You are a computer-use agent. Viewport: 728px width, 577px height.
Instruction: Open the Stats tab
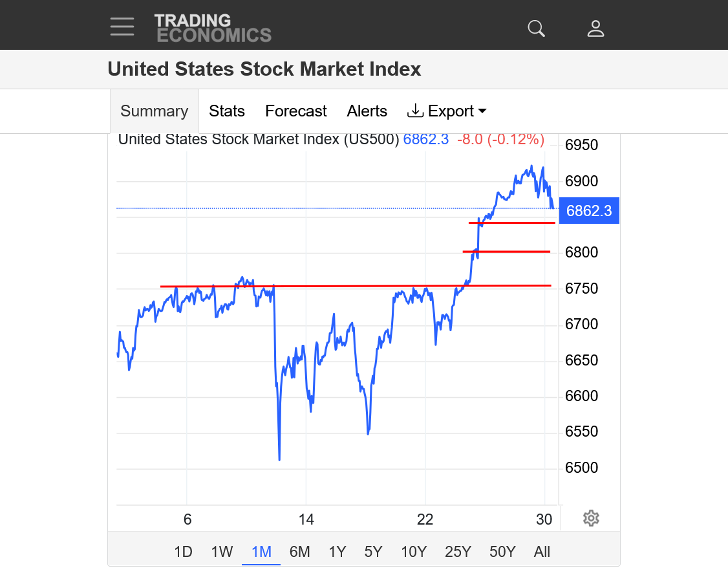(x=227, y=111)
